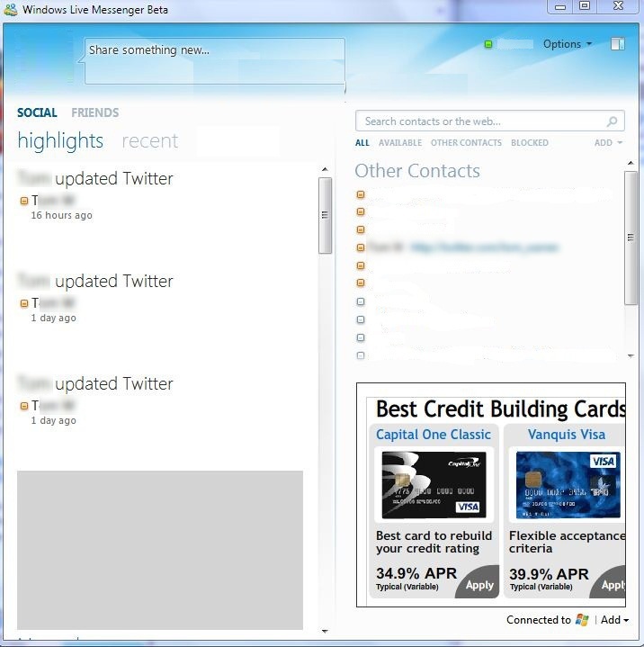Click the magnifying glass search icon
The image size is (644, 647).
tap(613, 121)
